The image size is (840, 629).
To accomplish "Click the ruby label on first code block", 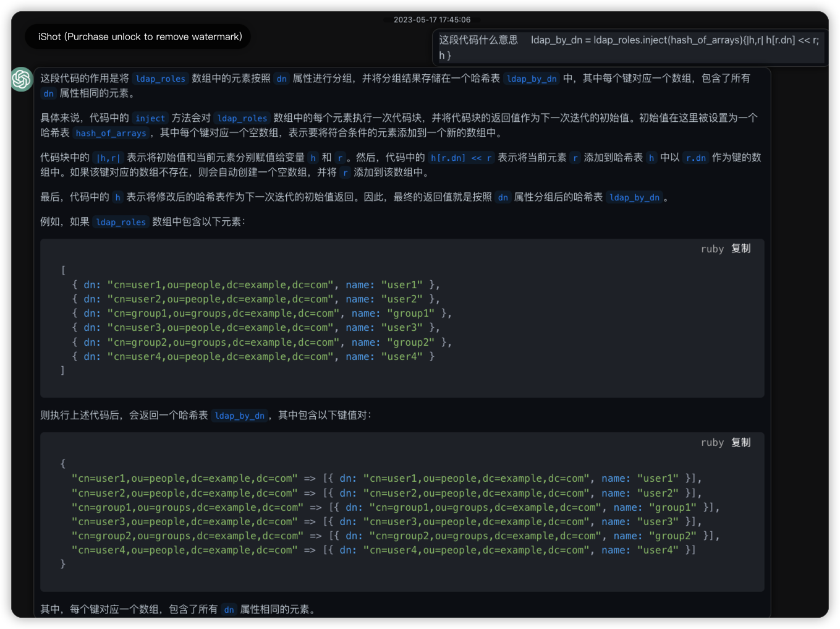I will [x=712, y=249].
